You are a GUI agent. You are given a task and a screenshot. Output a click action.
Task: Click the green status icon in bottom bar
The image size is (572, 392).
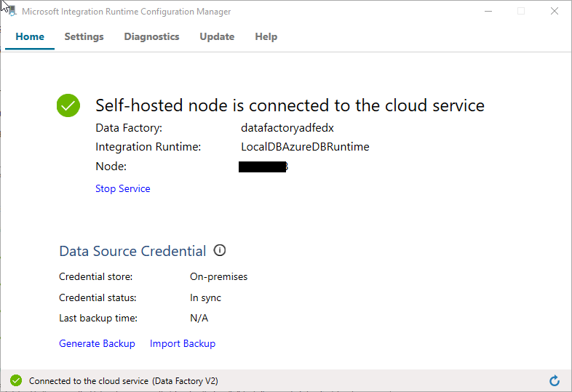16,380
